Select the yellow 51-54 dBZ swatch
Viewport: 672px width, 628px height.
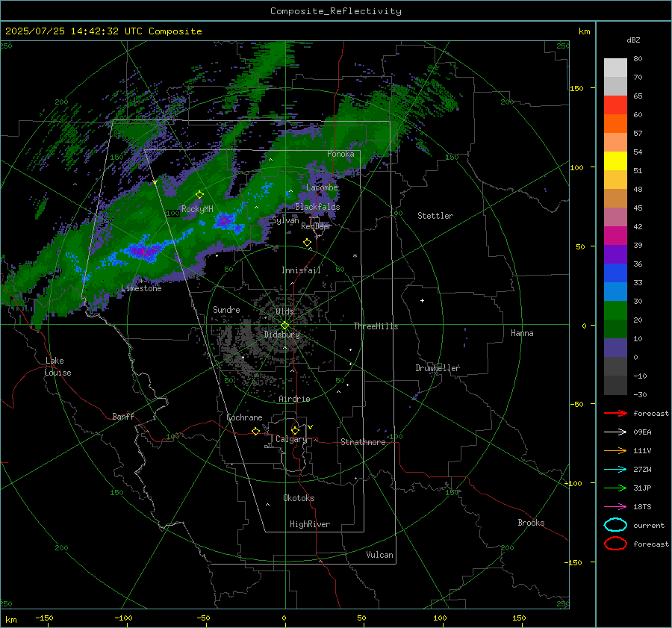[615, 161]
